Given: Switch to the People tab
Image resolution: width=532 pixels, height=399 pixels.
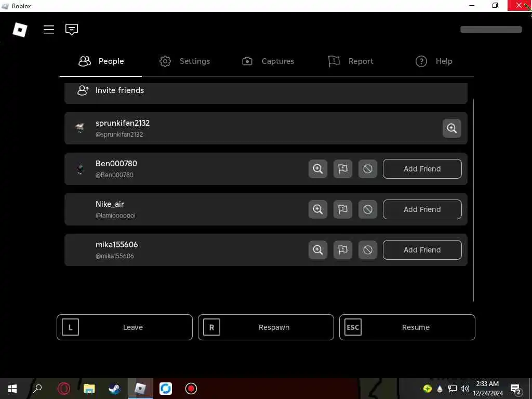Looking at the screenshot, I should point(101,61).
